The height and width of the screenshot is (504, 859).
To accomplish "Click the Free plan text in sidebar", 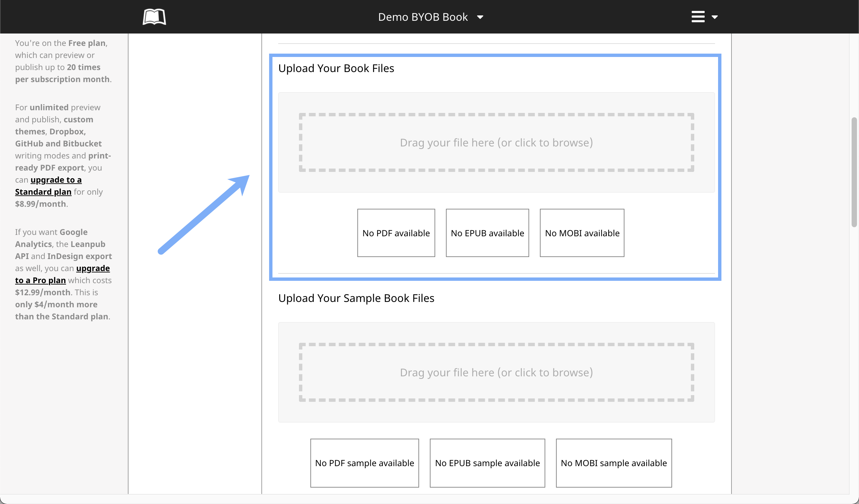I will coord(87,43).
